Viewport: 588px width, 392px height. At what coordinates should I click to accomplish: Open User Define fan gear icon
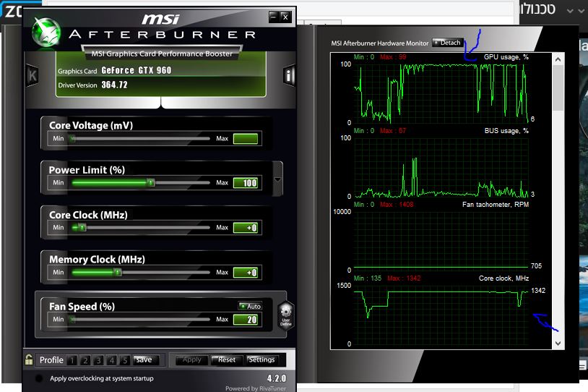[286, 316]
